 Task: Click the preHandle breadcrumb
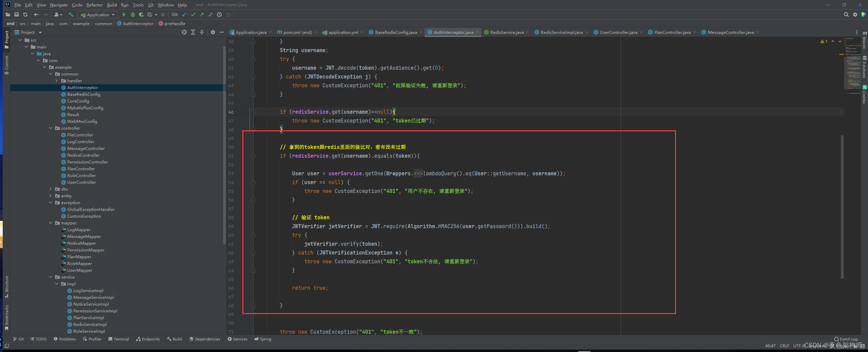click(x=172, y=23)
